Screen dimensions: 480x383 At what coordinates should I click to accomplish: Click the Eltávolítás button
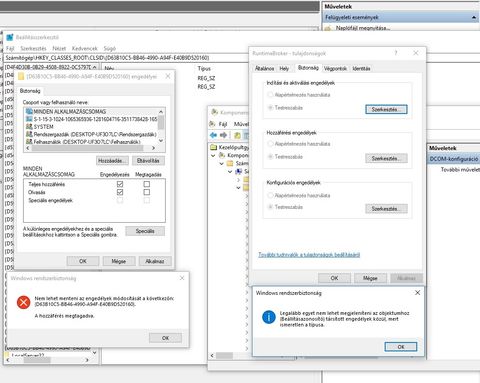coord(148,161)
